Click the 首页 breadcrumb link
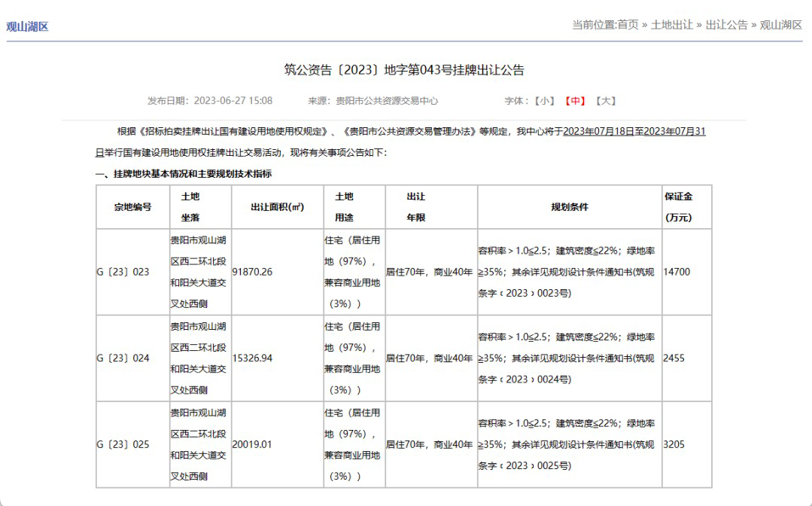Screen dimensions: 812x506 [628, 25]
